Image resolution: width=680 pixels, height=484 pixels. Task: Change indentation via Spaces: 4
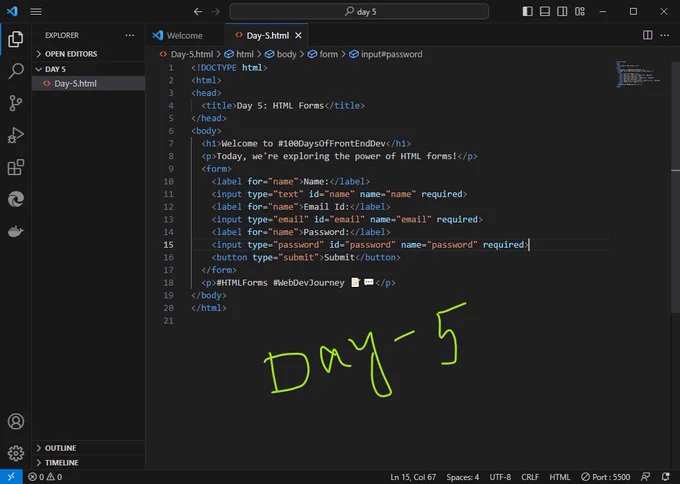tap(462, 477)
